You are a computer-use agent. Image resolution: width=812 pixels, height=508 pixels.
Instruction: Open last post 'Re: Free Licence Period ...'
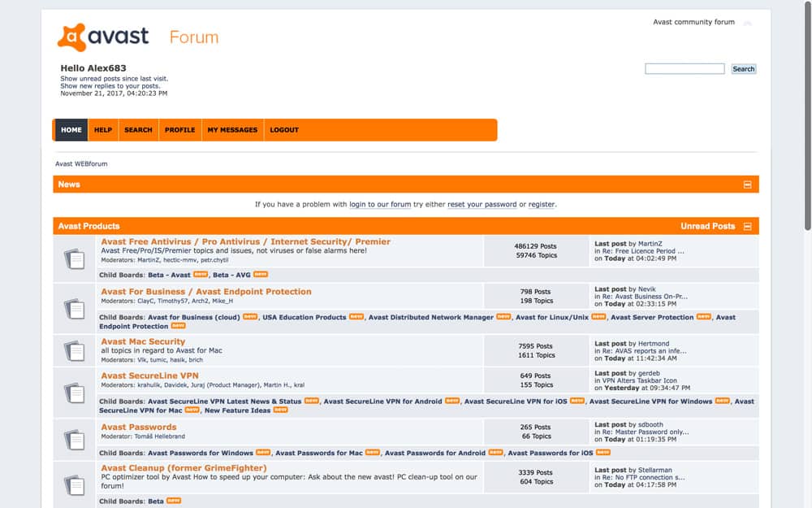(x=643, y=251)
